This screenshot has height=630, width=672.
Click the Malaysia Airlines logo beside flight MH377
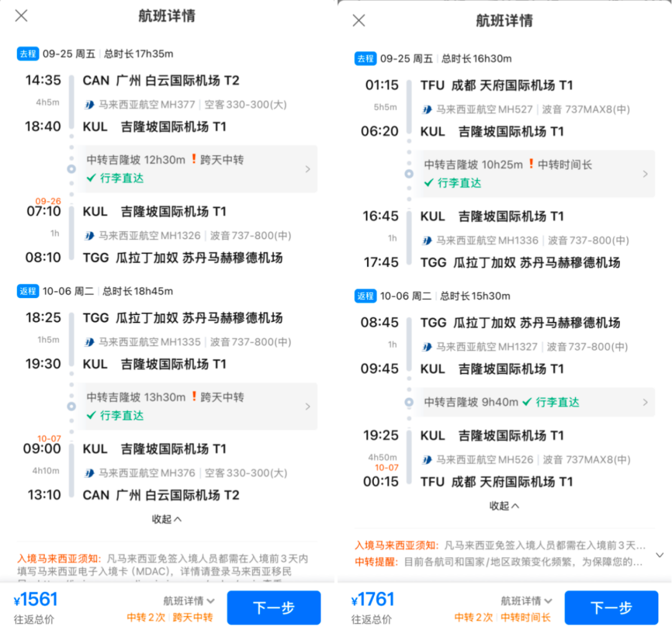pyautogui.click(x=91, y=105)
